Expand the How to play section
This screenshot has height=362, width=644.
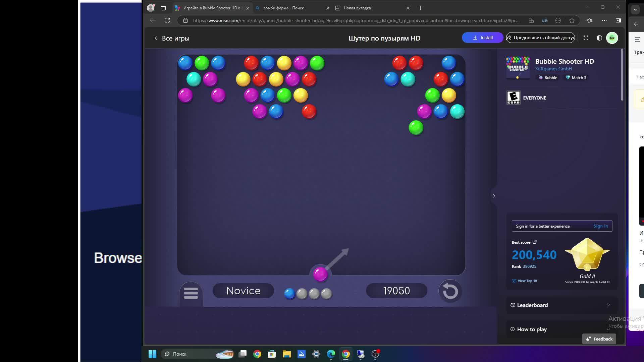561,329
